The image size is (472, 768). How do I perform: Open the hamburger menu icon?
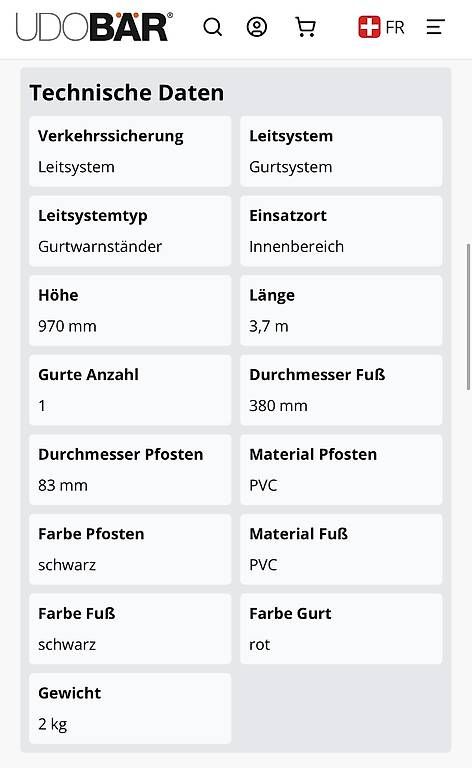[435, 27]
